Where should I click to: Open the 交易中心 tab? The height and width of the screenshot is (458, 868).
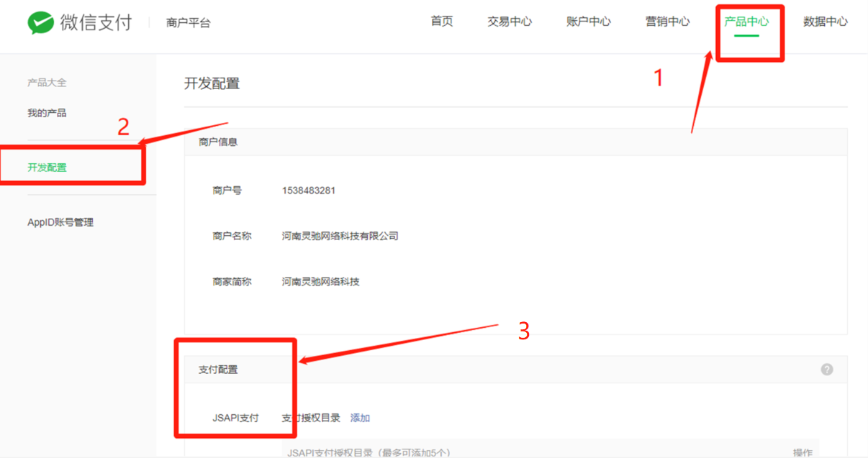point(510,22)
